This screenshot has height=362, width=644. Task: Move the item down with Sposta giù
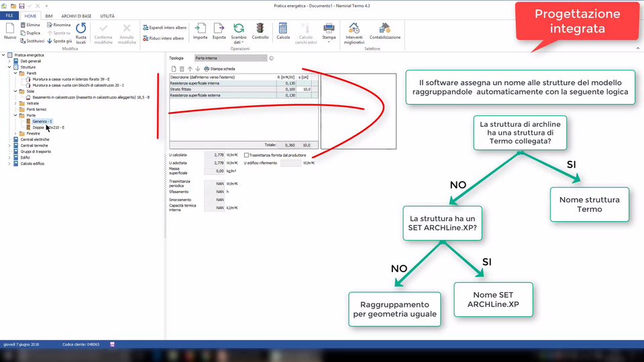tap(60, 41)
